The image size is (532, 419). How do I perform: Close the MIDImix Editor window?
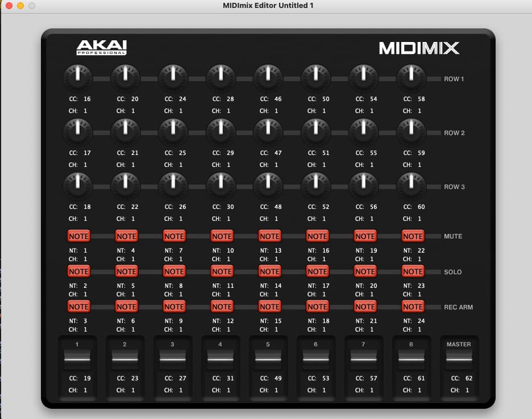point(9,6)
